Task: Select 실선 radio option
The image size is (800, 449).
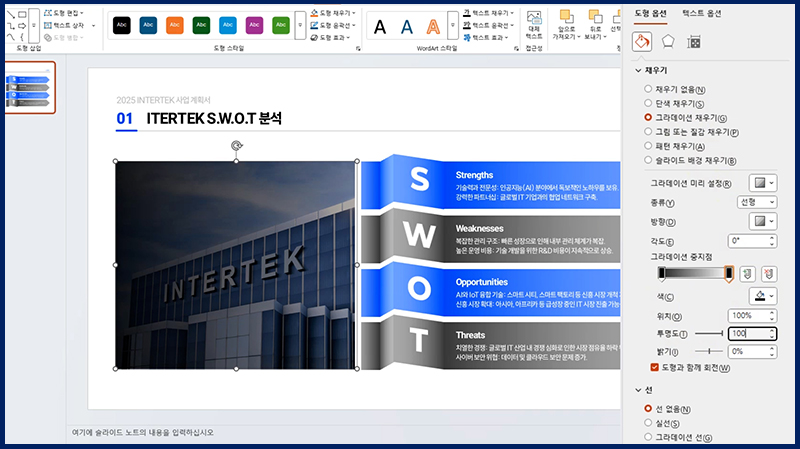Action: click(648, 423)
